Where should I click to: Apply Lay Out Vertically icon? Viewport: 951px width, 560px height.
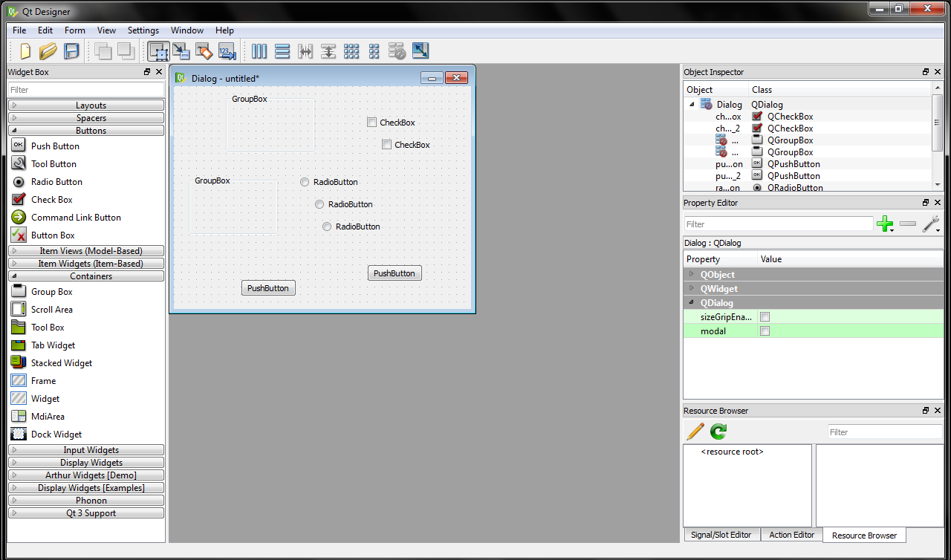coord(282,51)
